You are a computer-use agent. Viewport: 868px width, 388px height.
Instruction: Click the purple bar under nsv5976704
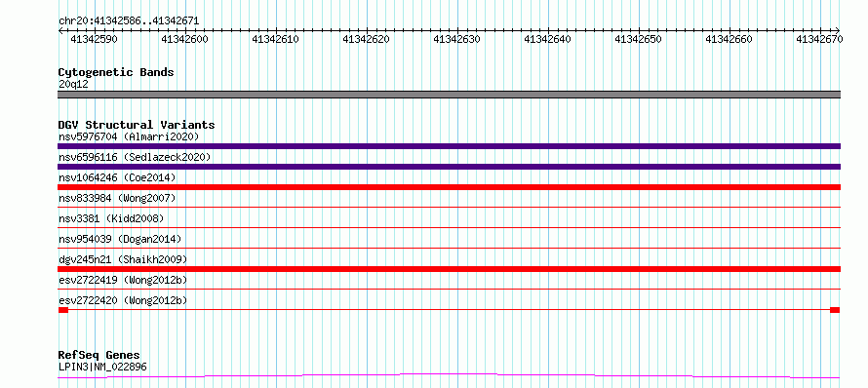[449, 146]
